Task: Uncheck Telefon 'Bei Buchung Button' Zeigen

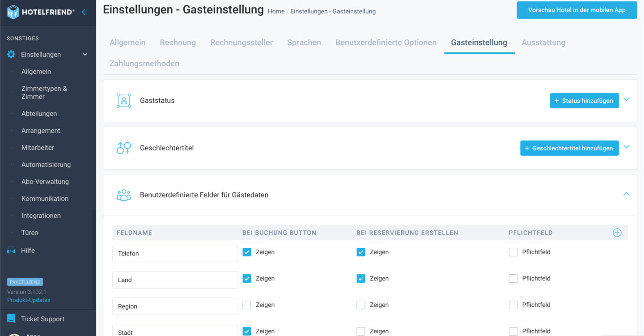Action: coord(247,252)
